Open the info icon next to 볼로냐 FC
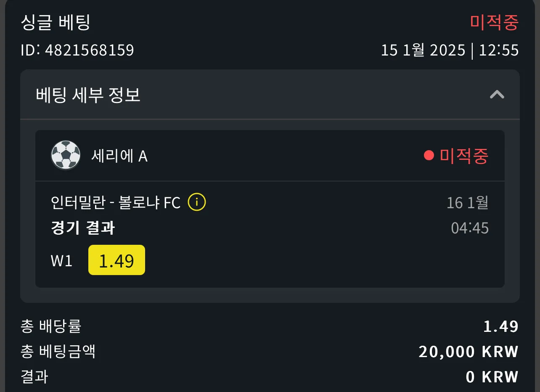 (197, 202)
